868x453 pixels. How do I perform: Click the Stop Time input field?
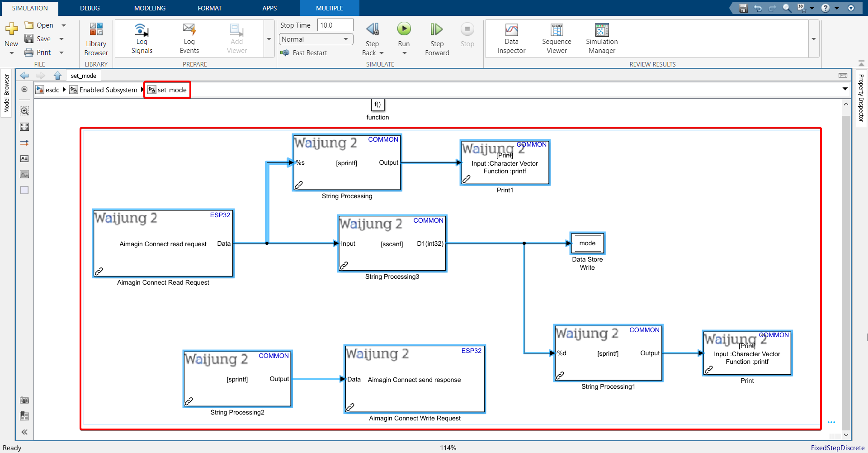[x=335, y=25]
